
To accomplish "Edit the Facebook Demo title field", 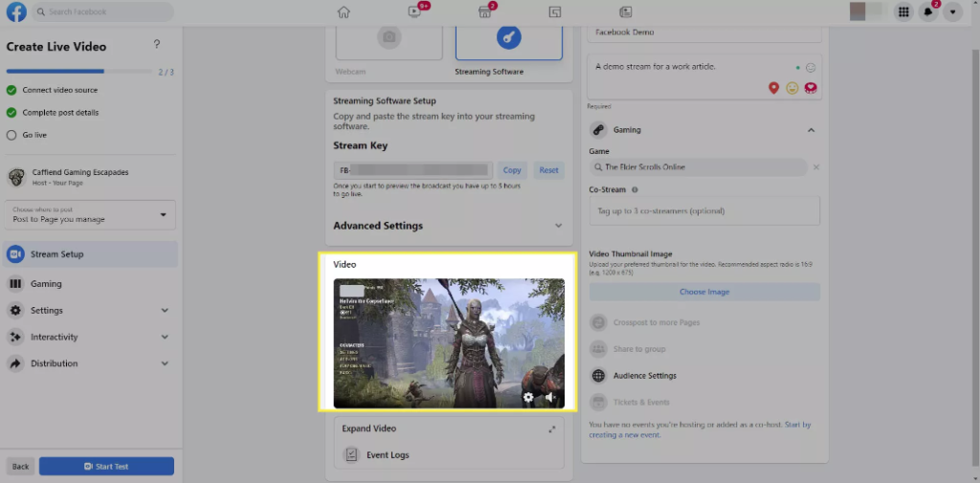I will coord(704,33).
